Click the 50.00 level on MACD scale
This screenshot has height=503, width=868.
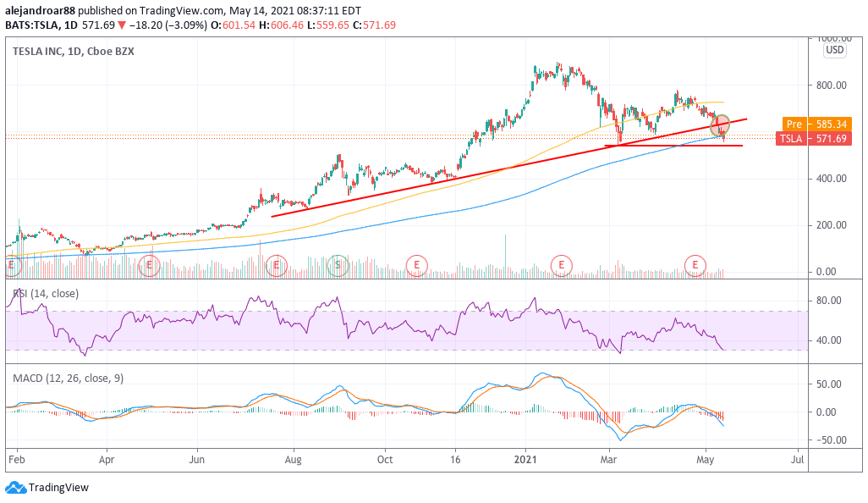[x=829, y=384]
